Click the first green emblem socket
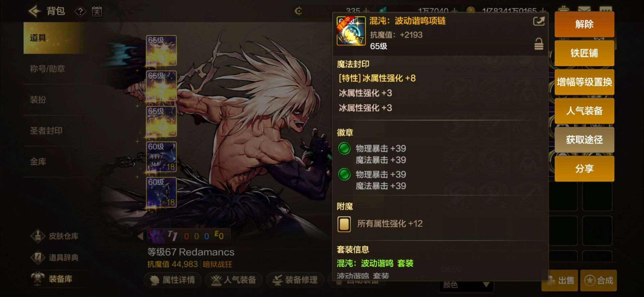The height and width of the screenshot is (297, 644). coord(344,148)
